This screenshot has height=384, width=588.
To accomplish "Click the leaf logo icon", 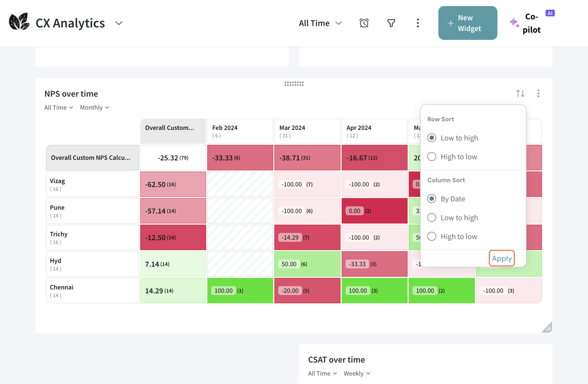I will point(19,22).
